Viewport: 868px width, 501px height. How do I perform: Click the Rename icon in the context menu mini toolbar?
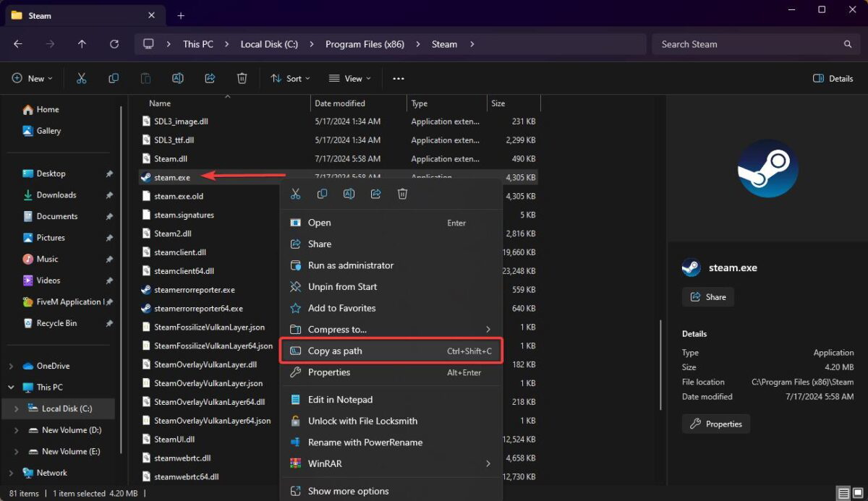click(x=349, y=194)
